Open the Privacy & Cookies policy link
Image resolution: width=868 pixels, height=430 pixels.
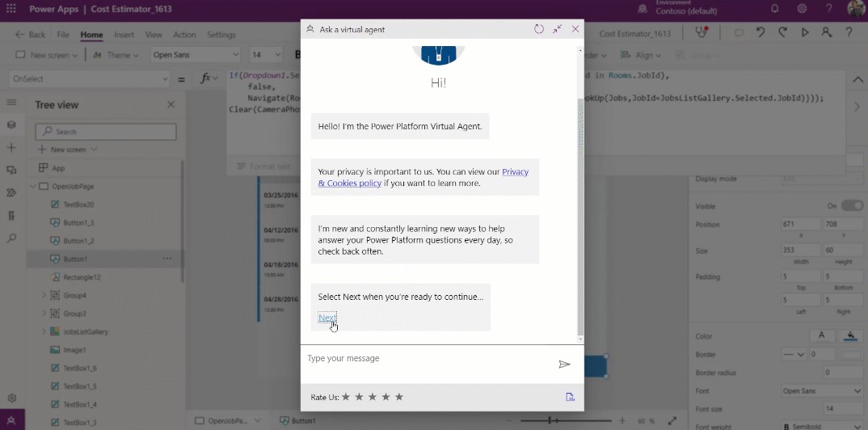[423, 178]
